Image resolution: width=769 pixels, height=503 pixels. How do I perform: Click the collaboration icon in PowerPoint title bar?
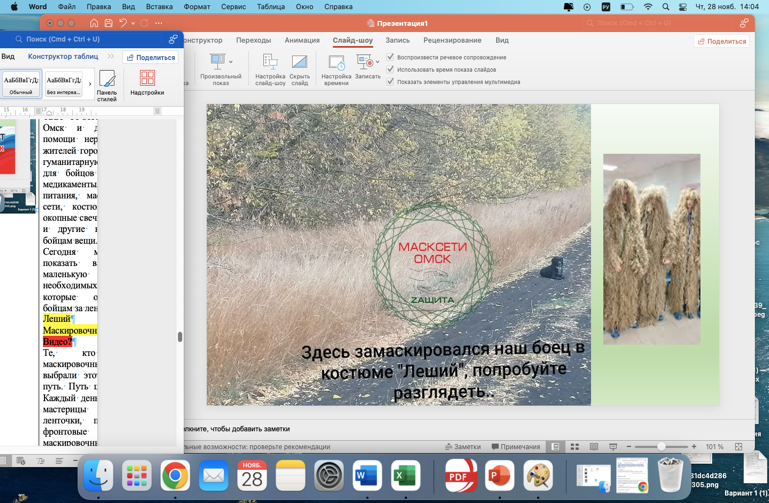point(744,23)
